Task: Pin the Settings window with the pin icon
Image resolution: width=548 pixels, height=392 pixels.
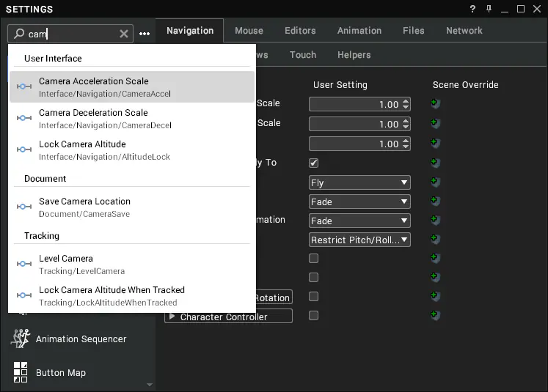Action: [x=489, y=9]
